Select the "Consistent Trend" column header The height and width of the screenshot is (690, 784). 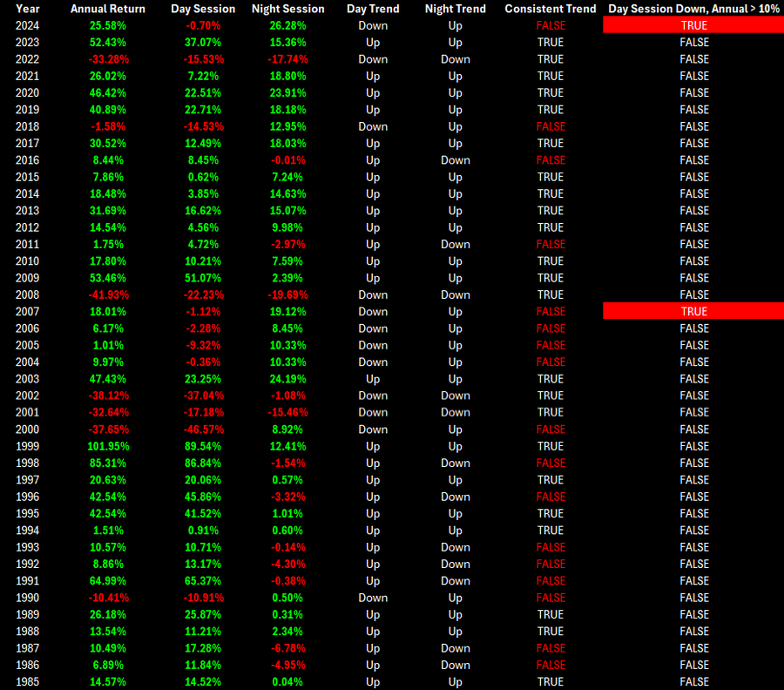(x=551, y=9)
